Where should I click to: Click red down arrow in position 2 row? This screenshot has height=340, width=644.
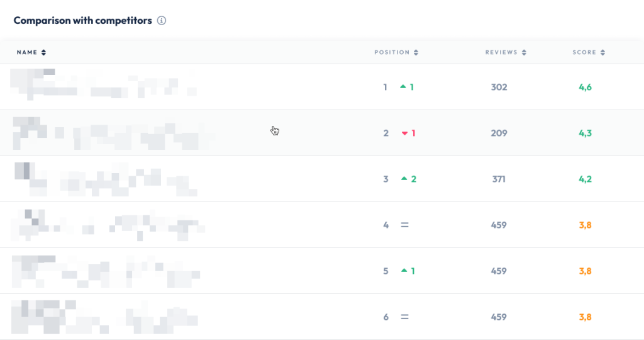[x=404, y=133]
